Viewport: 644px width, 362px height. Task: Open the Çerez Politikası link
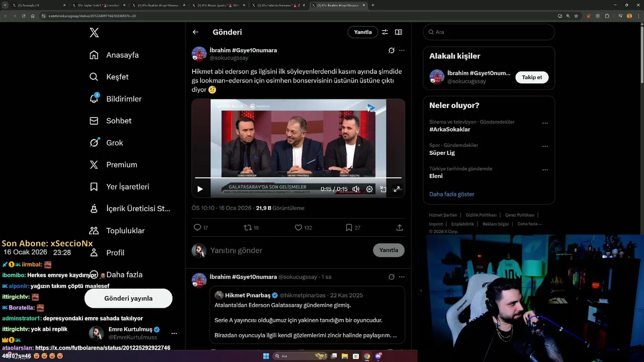click(x=520, y=215)
